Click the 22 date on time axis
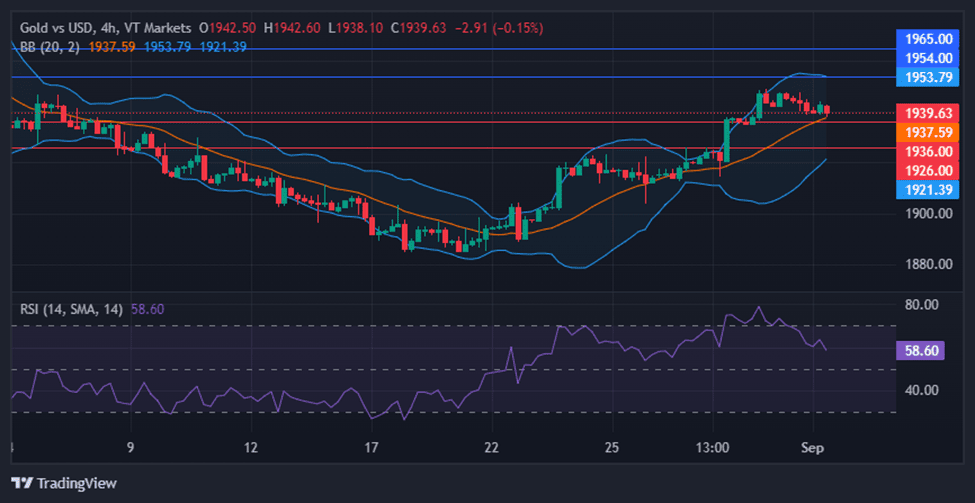 491,448
